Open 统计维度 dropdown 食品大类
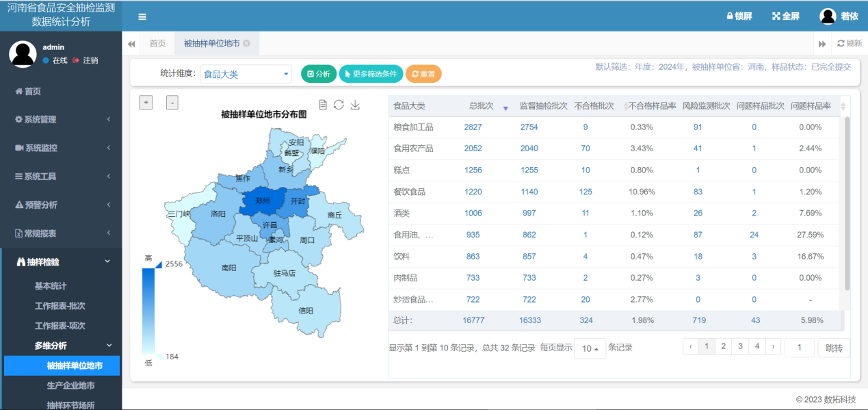 coord(246,74)
